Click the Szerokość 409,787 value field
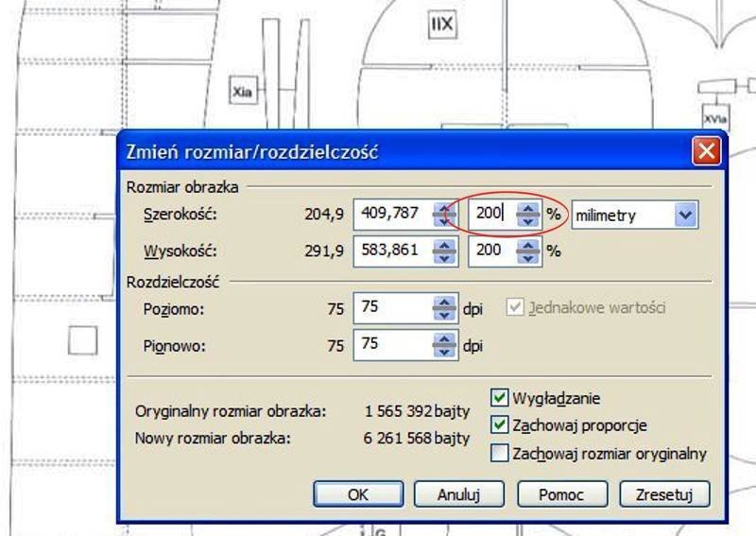The height and width of the screenshot is (536, 756). click(390, 215)
